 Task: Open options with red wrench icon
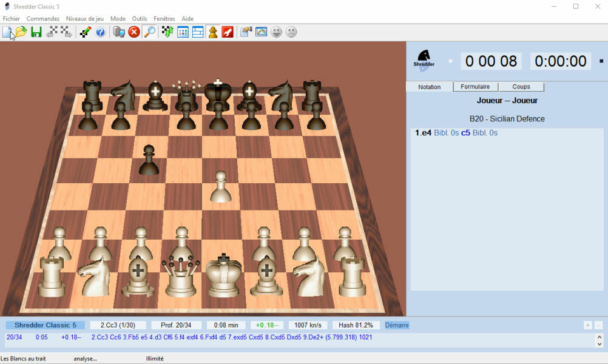(228, 32)
